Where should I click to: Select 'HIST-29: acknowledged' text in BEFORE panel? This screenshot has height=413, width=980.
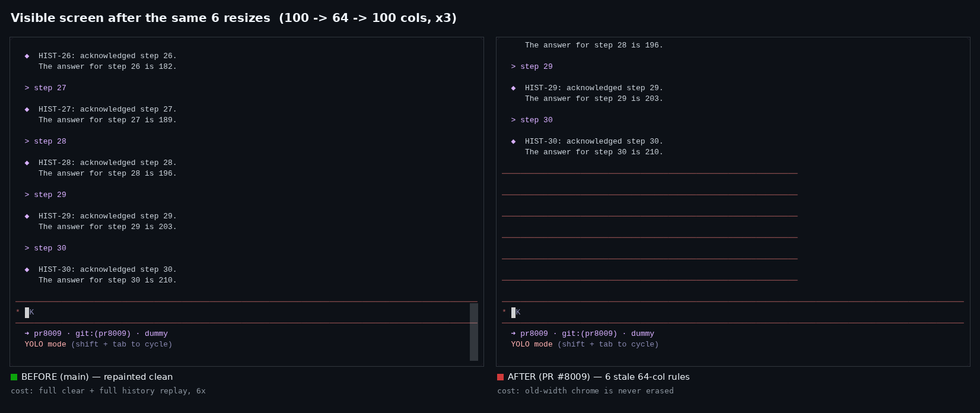(x=87, y=216)
